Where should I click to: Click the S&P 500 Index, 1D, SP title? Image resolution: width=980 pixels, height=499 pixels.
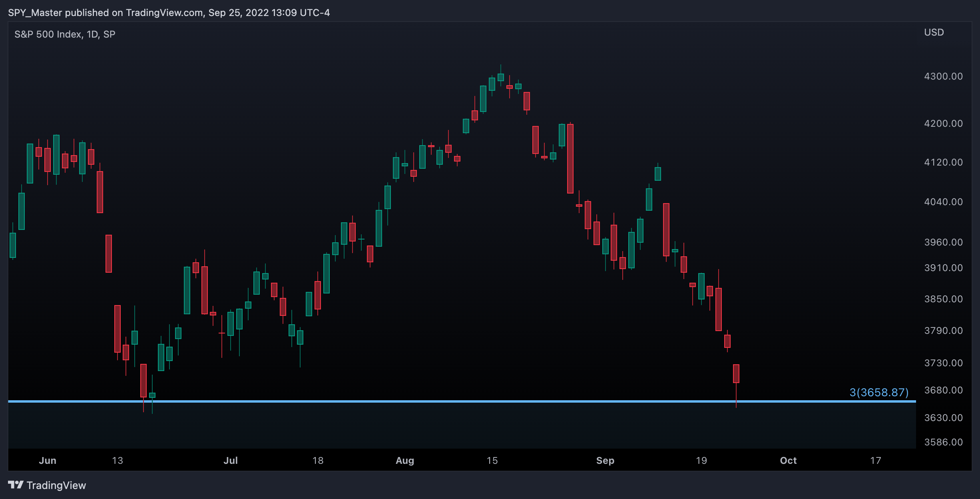65,34
